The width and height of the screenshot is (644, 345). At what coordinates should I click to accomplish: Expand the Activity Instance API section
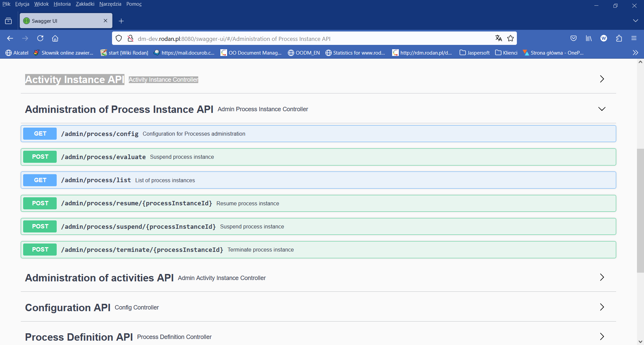(x=601, y=79)
